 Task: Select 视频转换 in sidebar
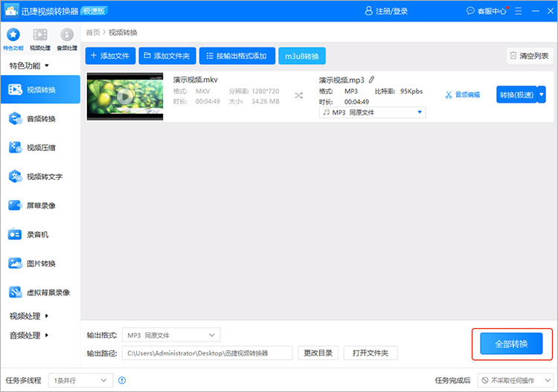point(40,90)
